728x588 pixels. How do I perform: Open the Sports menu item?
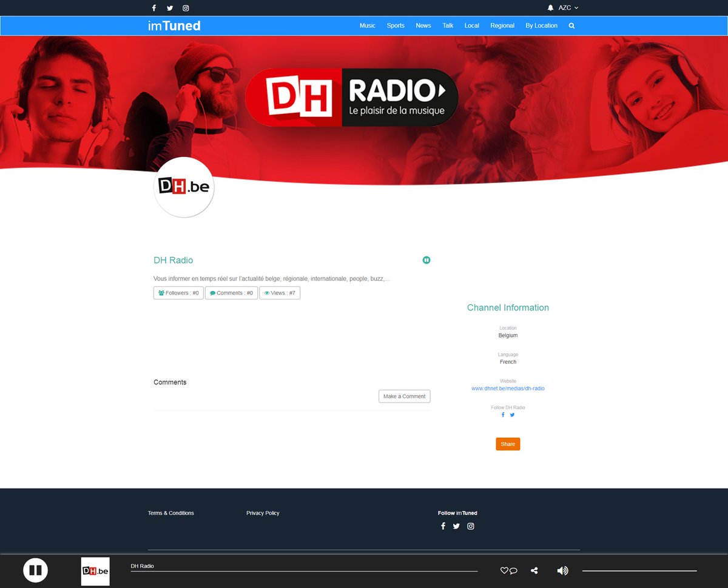tap(396, 25)
